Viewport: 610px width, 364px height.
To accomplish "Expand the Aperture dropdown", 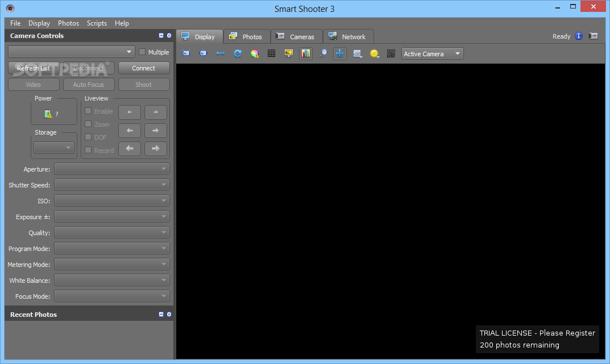I will [x=112, y=169].
